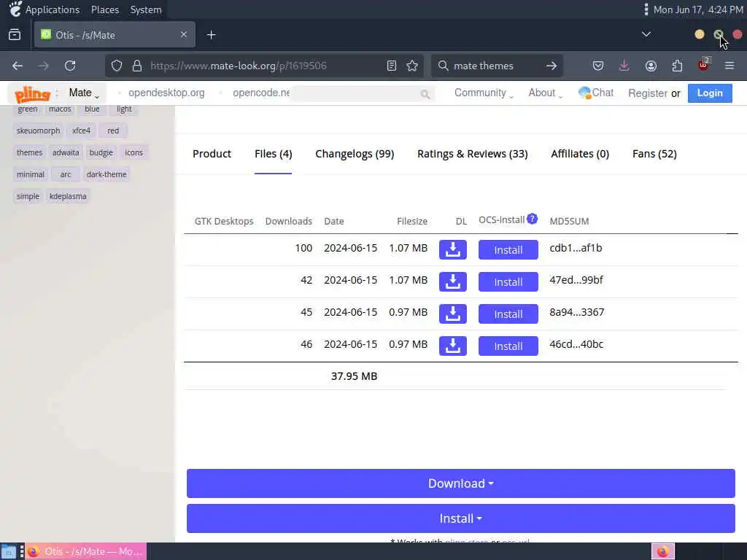This screenshot has height=560, width=747.
Task: Download the file with MD5 8a94...3367
Action: (452, 314)
